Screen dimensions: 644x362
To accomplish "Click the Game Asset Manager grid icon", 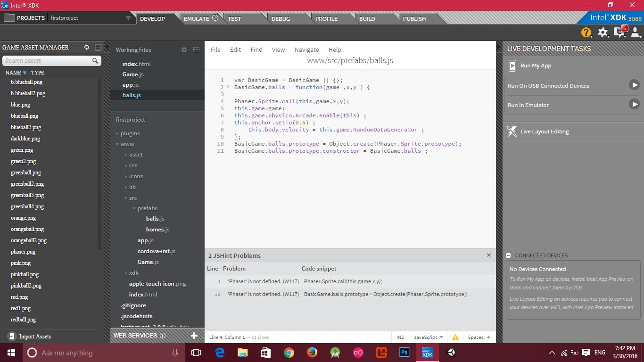I will (x=98, y=47).
